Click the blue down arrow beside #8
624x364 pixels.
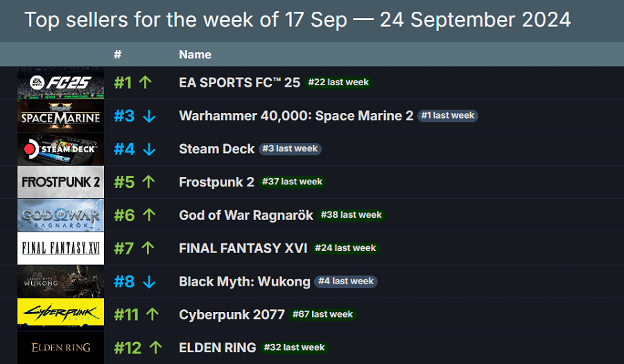click(149, 282)
